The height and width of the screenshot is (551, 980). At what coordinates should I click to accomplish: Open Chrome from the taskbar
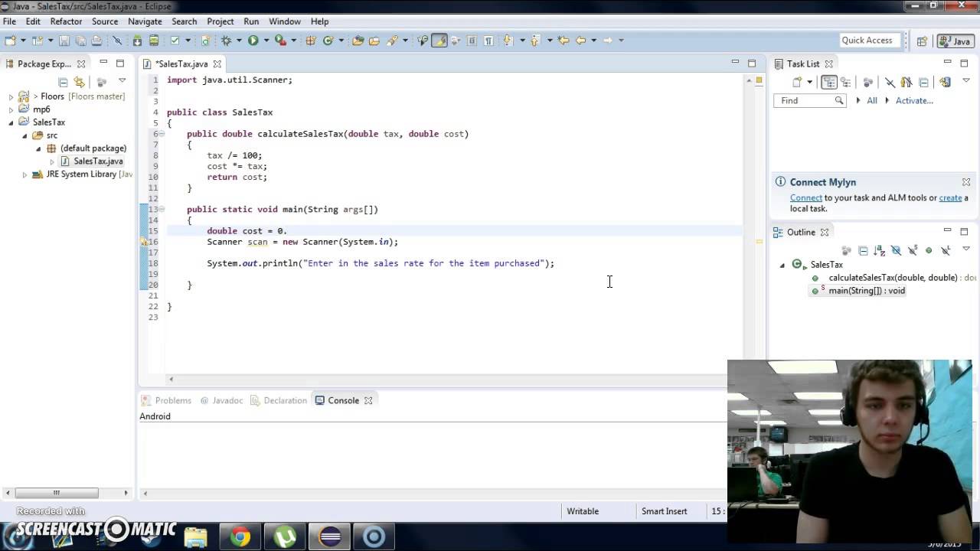(240, 536)
